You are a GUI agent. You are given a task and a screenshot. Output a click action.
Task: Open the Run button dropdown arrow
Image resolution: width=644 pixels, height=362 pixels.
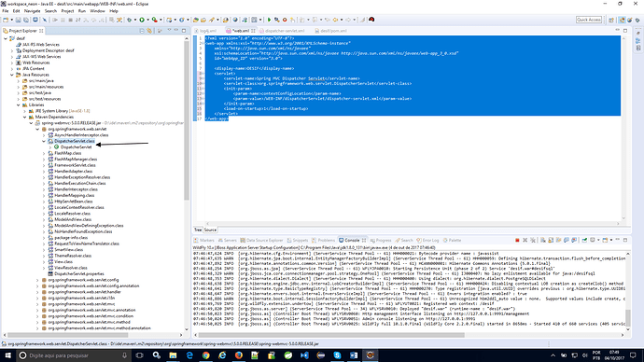click(x=148, y=20)
